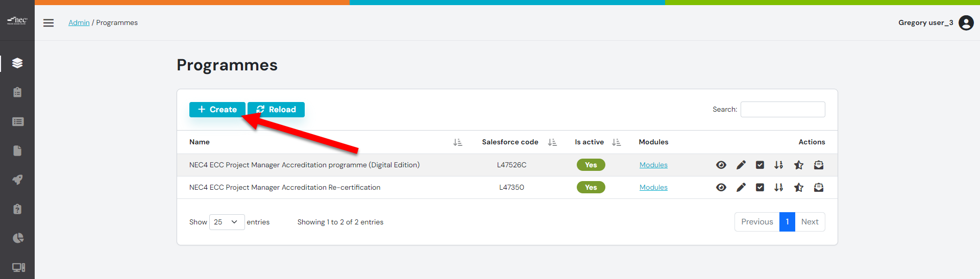
Task: View the Re-certification programme (eye icon)
Action: (x=721, y=187)
